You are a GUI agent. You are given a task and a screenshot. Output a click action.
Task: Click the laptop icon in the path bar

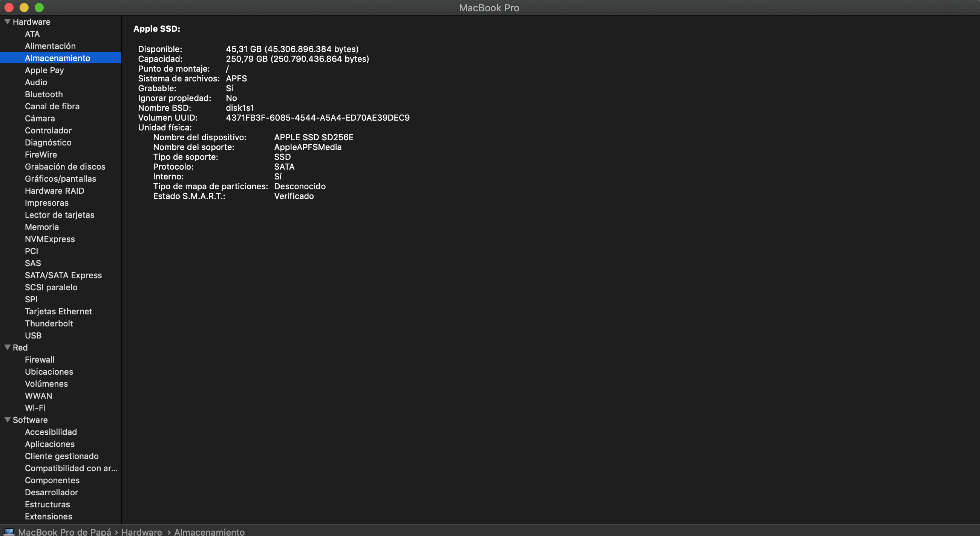(9, 531)
